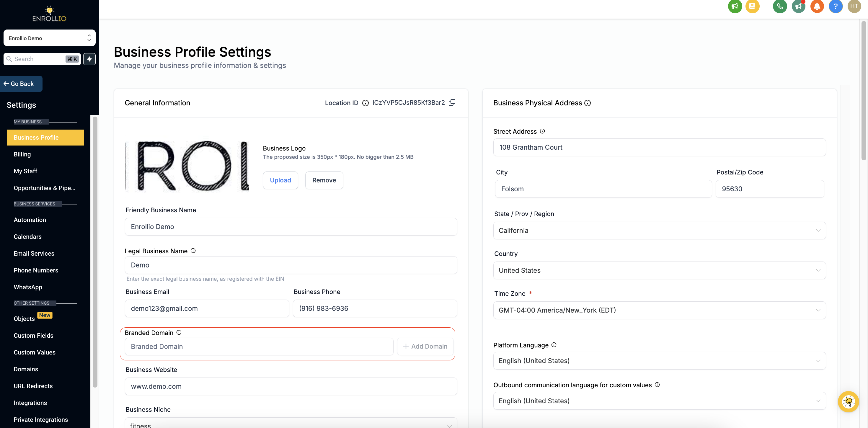Open Objects settings
This screenshot has height=428, width=868.
click(24, 319)
